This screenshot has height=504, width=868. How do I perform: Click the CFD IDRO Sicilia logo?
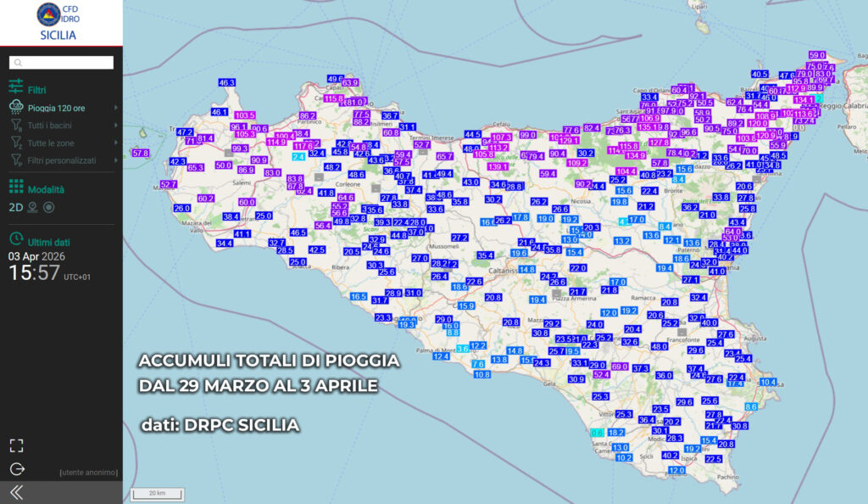click(58, 21)
